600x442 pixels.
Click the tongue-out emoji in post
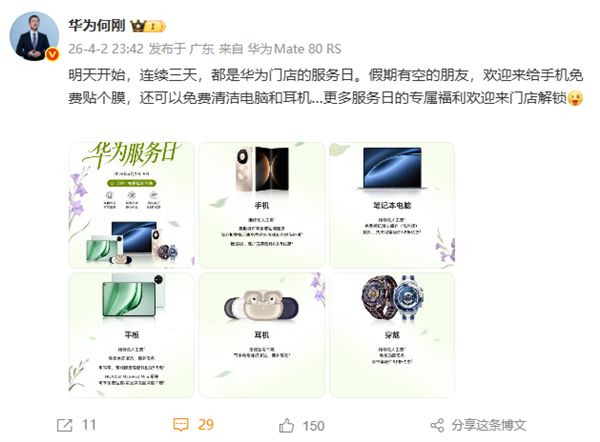[575, 98]
